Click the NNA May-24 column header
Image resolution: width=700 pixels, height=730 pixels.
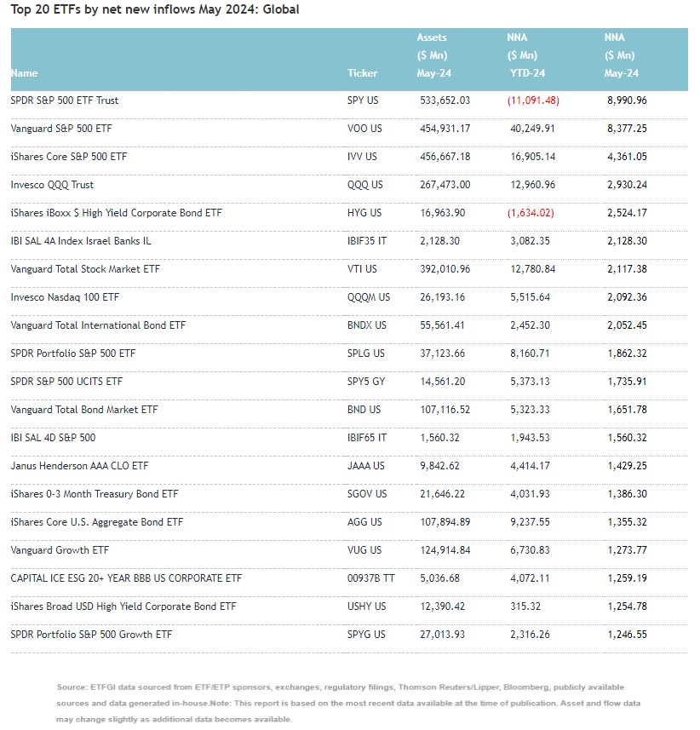coord(621,55)
